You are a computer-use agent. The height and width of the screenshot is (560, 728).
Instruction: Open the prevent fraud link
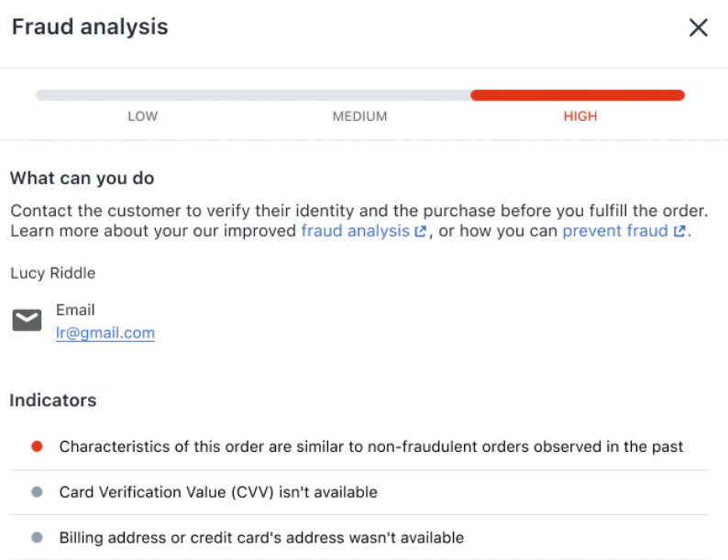[x=614, y=231]
